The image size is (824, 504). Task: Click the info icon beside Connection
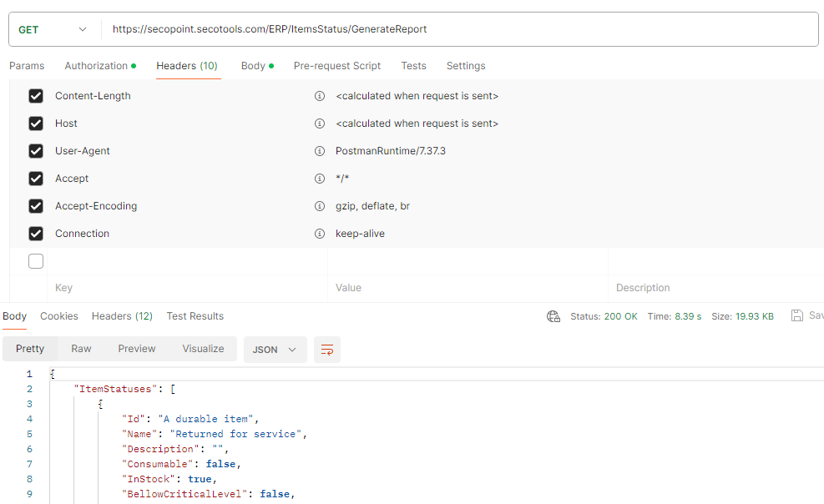[x=320, y=234]
